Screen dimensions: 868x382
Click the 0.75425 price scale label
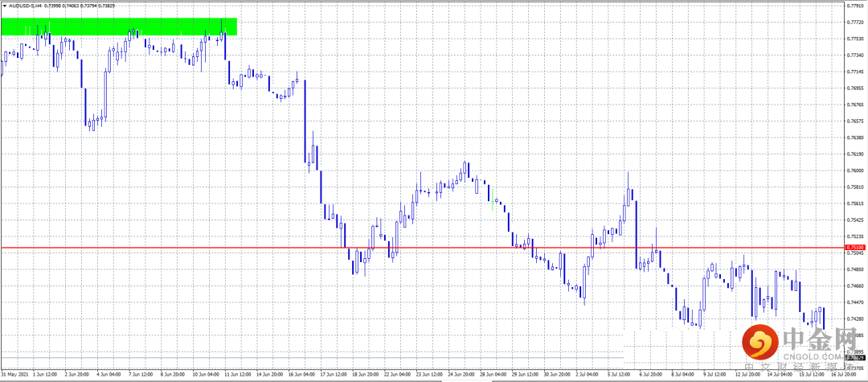(x=856, y=220)
